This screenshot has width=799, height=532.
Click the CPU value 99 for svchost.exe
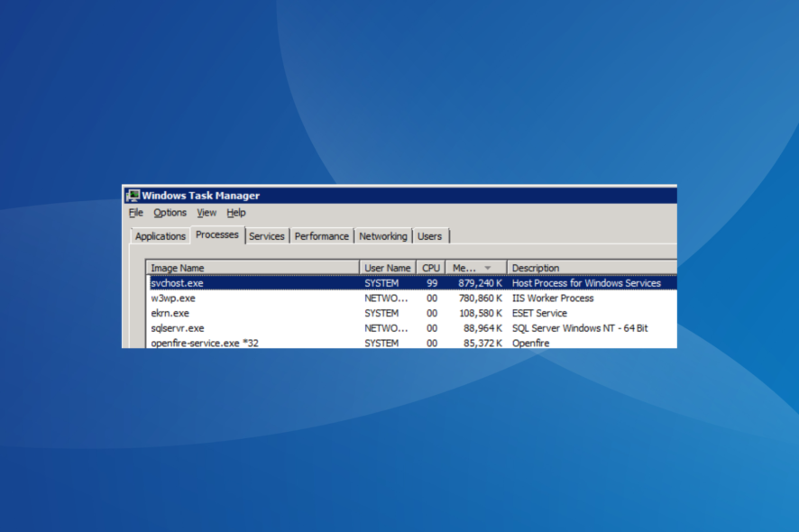point(432,283)
